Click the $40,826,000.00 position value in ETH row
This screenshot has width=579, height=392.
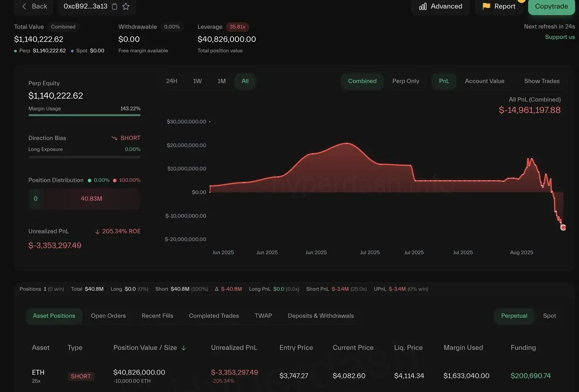tap(139, 372)
